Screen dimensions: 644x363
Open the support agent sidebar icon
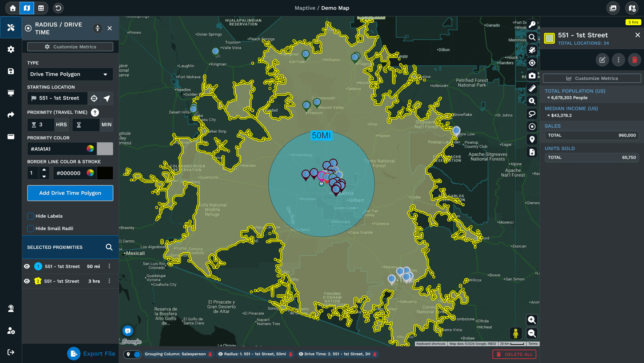(11, 308)
